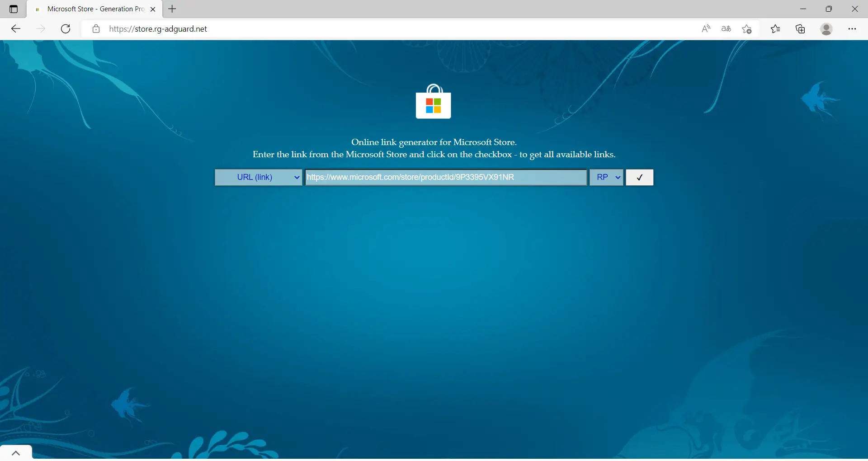
Task: Click the browser back arrow
Action: click(16, 29)
